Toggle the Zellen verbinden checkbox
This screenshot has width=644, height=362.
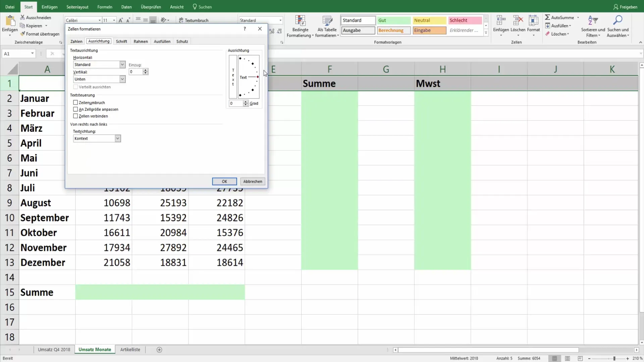(x=75, y=116)
